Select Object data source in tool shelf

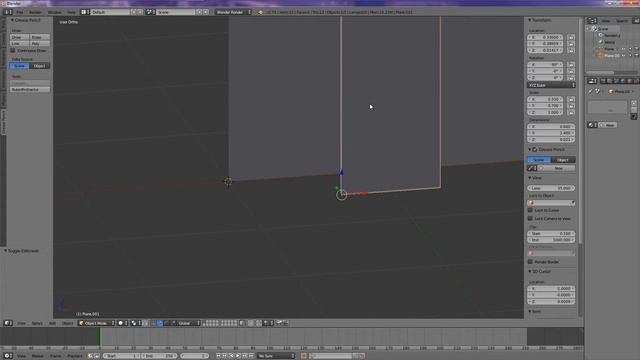click(40, 66)
